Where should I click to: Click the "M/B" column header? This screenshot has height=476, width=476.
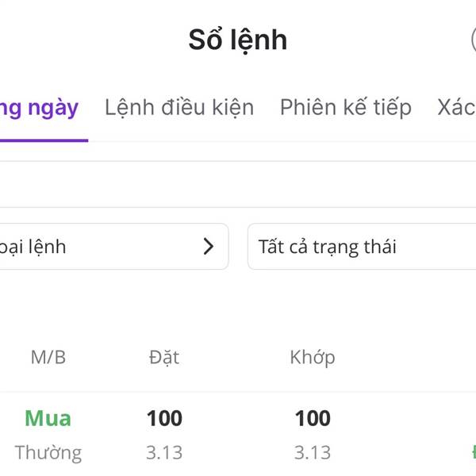(x=48, y=357)
